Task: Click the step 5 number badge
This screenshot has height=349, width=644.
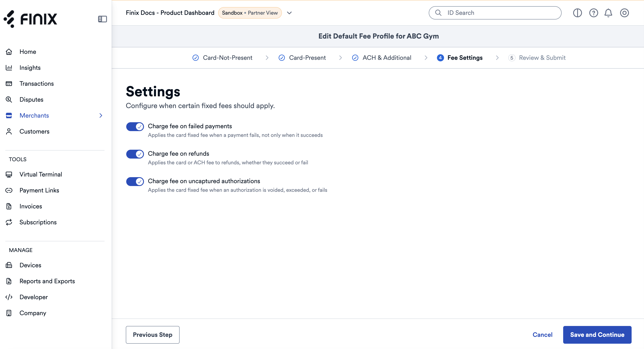Action: [512, 58]
